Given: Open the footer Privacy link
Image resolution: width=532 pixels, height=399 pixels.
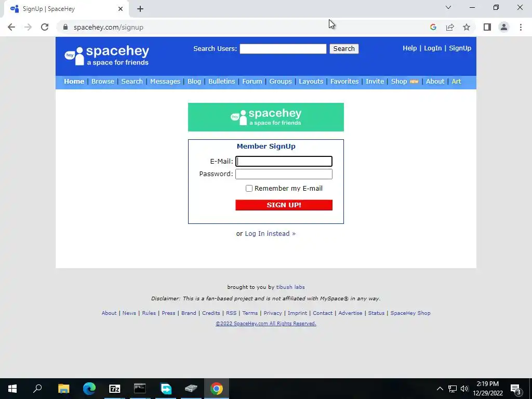Looking at the screenshot, I should 273,313.
